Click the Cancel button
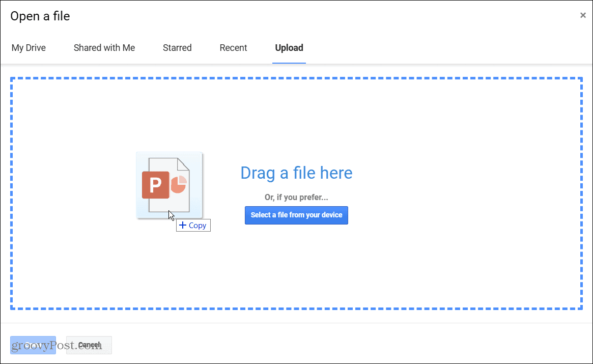Viewport: 593px width, 364px height. 89,345
